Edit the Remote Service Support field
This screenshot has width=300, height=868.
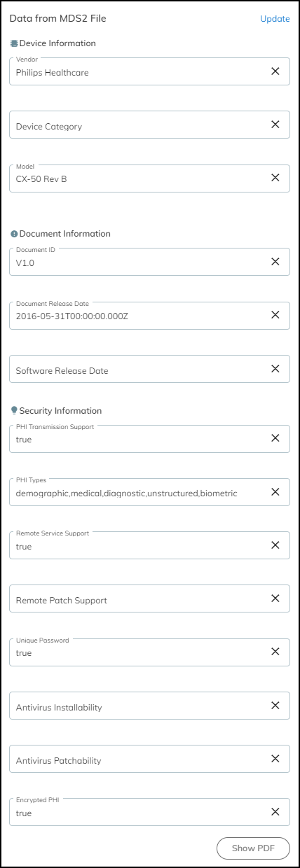(149, 545)
